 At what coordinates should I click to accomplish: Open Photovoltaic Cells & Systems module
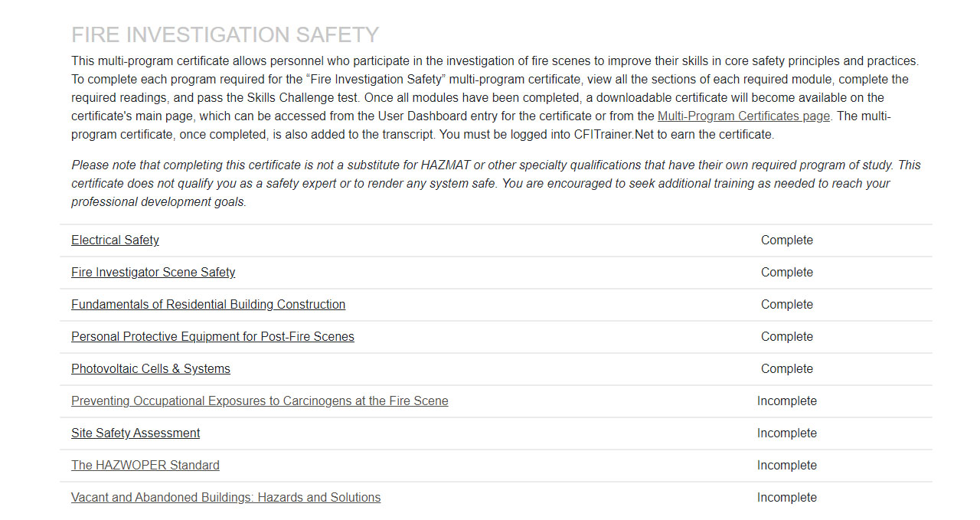tap(151, 368)
